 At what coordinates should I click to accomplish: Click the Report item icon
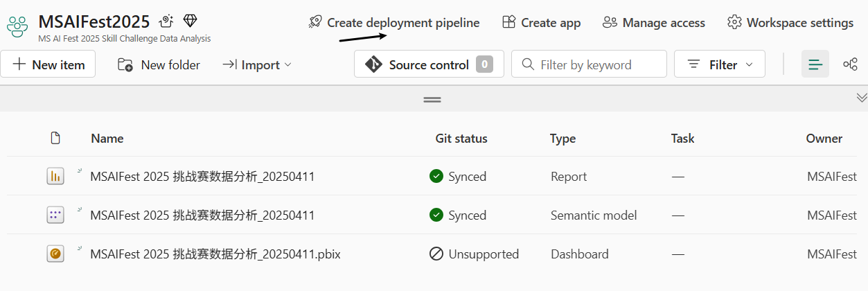55,177
